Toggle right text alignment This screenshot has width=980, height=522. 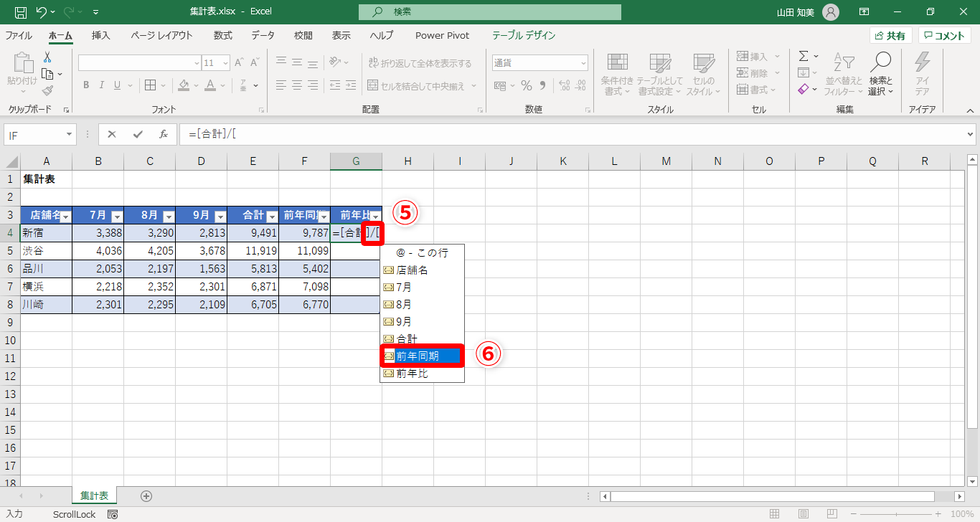[314, 85]
